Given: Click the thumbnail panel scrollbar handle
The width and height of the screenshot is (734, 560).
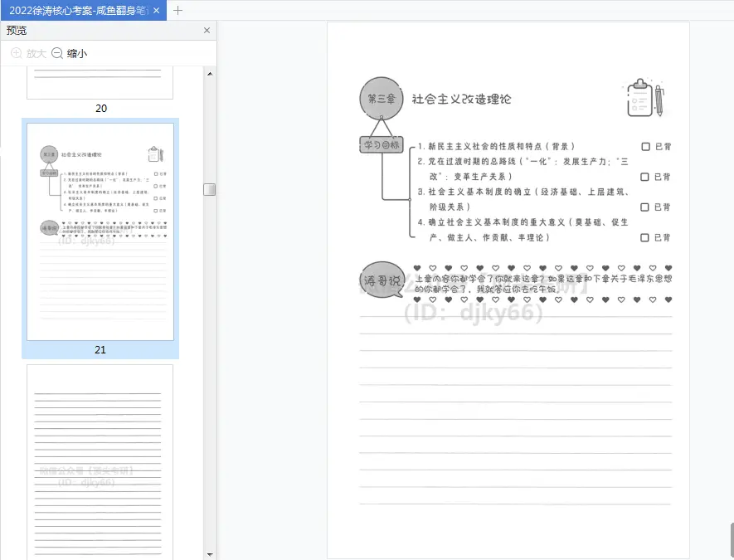Looking at the screenshot, I should pyautogui.click(x=210, y=189).
